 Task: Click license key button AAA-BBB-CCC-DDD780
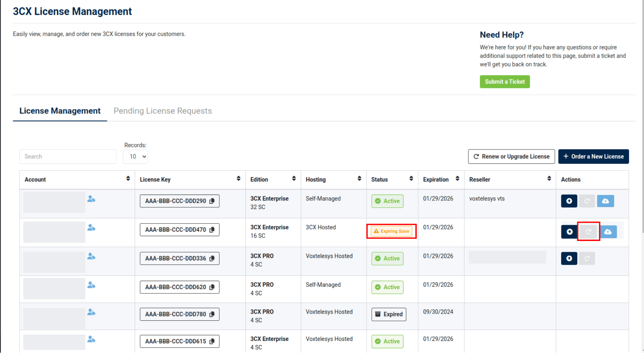coord(180,314)
